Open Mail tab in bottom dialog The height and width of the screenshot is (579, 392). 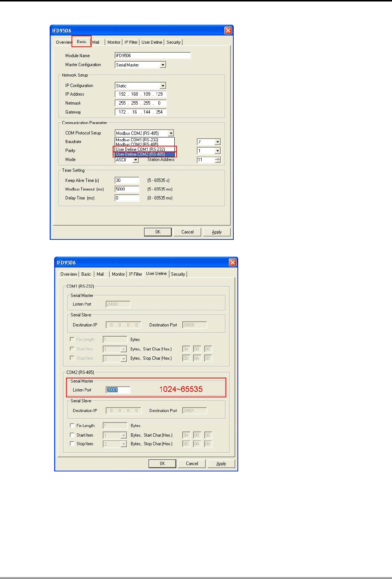(100, 274)
